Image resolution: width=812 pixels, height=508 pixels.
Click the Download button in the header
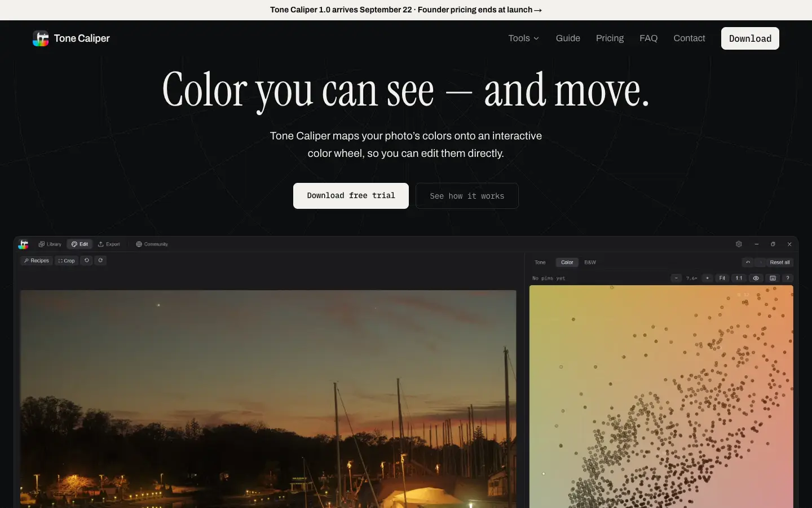750,38
